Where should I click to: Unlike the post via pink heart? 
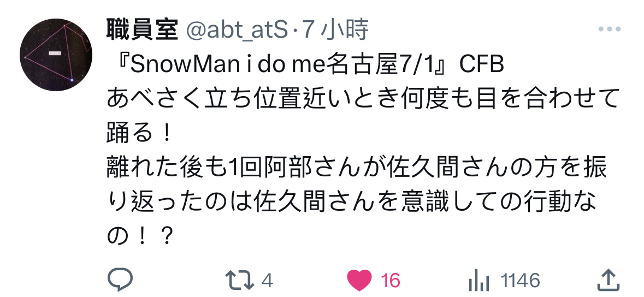[x=359, y=281]
